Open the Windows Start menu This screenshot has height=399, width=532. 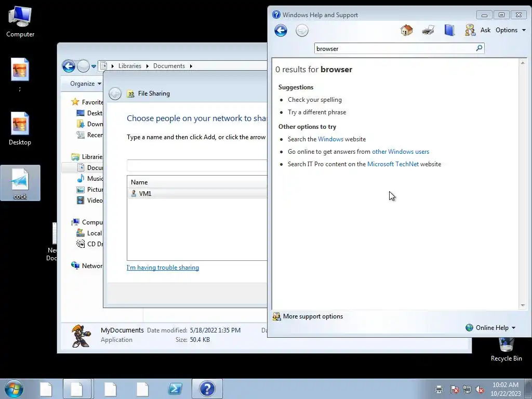(x=14, y=389)
